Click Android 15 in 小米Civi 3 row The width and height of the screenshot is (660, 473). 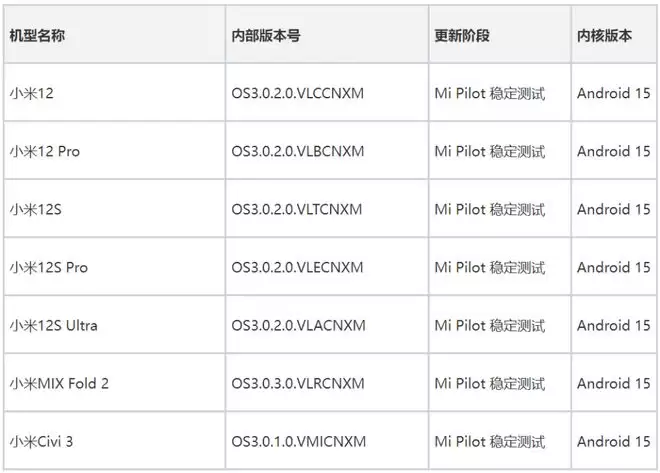[613, 442]
